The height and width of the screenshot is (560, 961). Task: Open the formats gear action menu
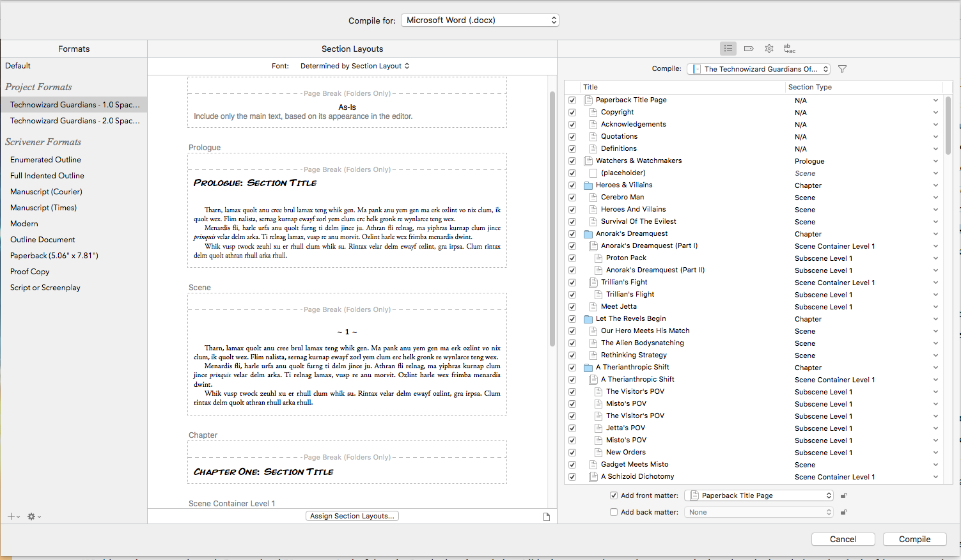pyautogui.click(x=33, y=517)
